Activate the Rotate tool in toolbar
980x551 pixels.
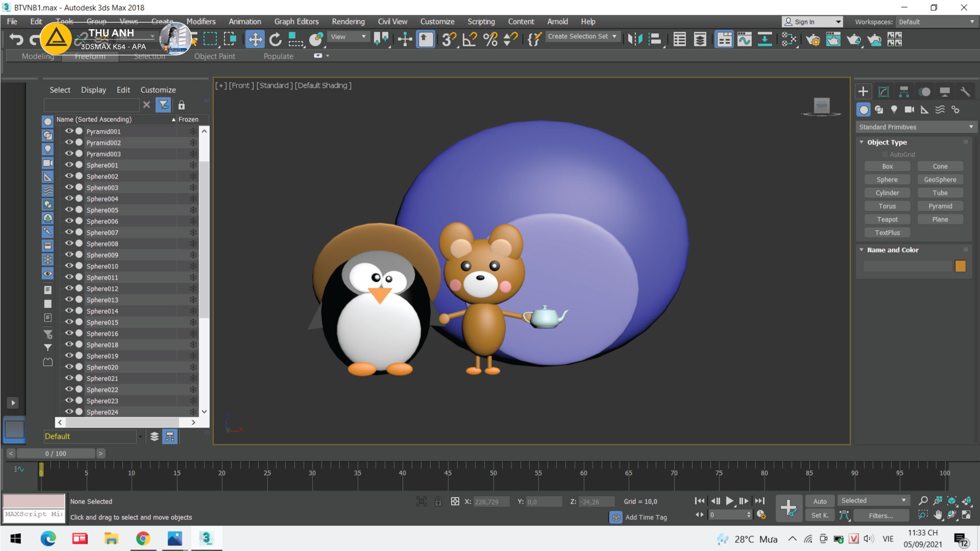click(x=276, y=39)
